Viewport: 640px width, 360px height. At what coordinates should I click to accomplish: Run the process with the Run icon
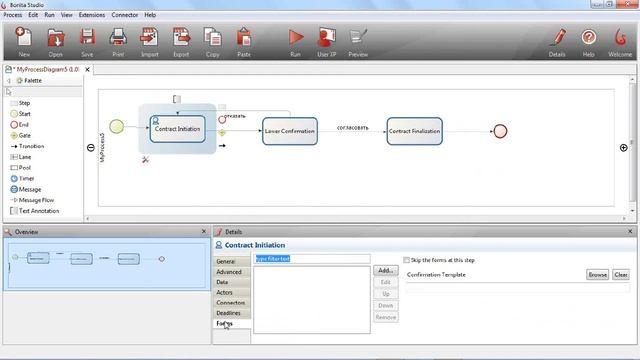tap(296, 41)
